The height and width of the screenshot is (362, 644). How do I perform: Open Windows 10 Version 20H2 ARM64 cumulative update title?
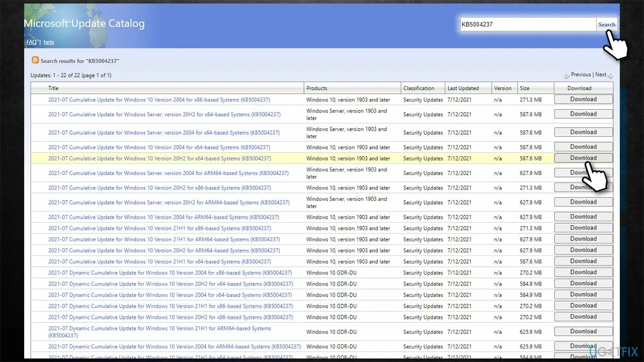click(164, 250)
